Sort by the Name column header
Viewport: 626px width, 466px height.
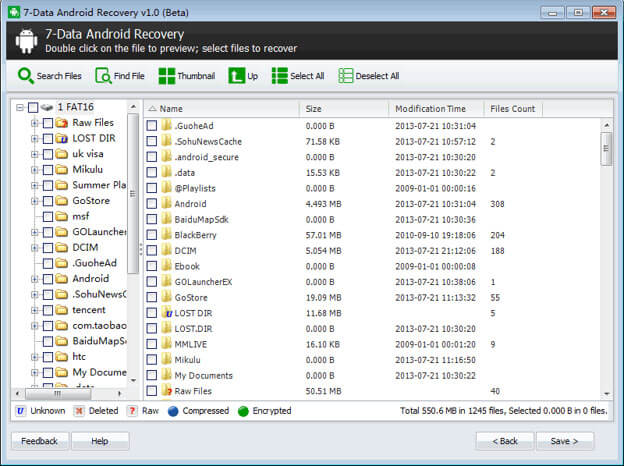click(222, 109)
